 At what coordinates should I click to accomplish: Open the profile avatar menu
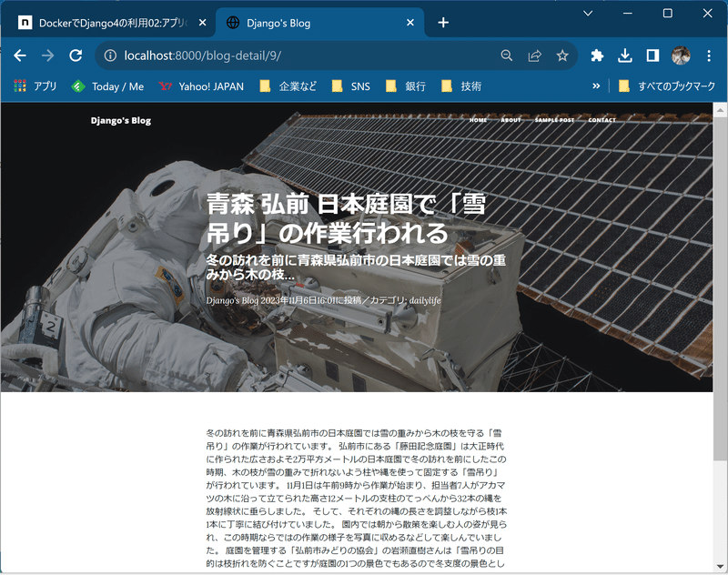pos(681,55)
